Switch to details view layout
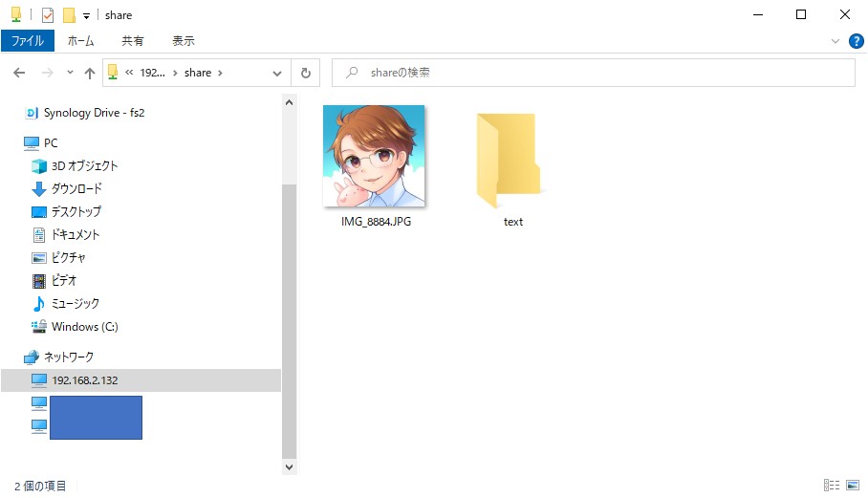Image resolution: width=868 pixels, height=498 pixels. (832, 486)
